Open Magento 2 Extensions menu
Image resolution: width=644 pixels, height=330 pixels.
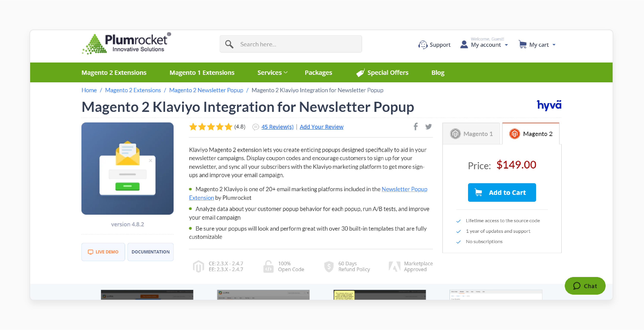114,73
